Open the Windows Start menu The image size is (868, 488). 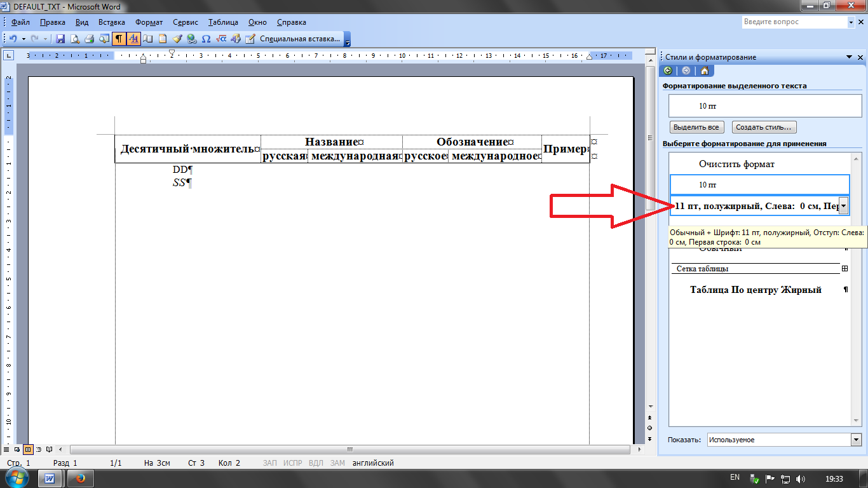coord(18,477)
